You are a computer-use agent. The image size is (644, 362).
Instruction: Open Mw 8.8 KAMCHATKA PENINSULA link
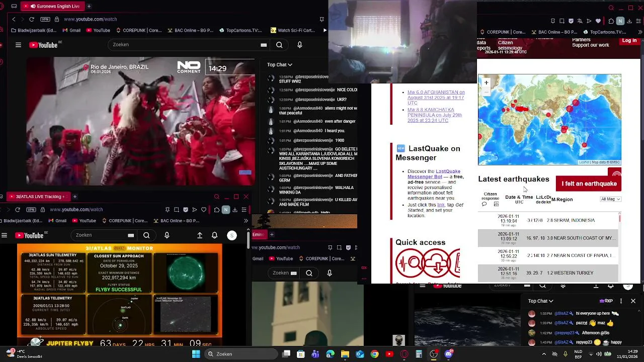click(x=435, y=115)
